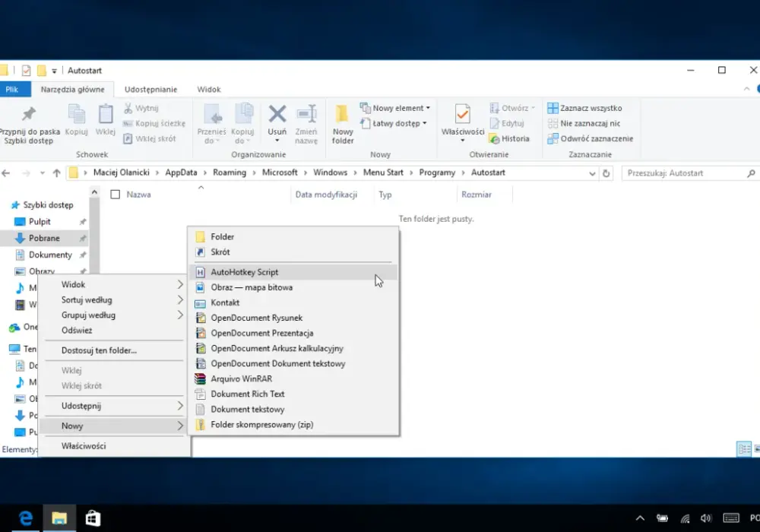The image size is (760, 532).
Task: Select Folder skompresowany (zip)
Action: pyautogui.click(x=293, y=425)
